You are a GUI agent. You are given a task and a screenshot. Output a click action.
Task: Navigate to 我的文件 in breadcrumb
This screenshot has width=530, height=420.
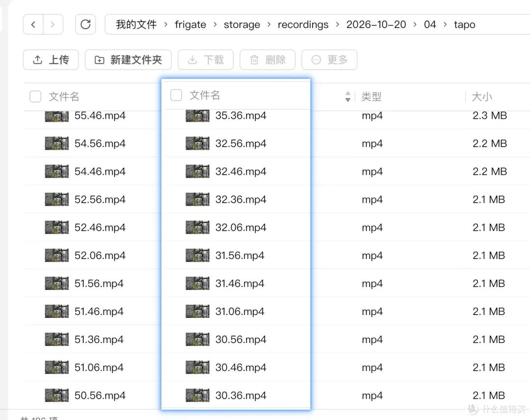[136, 25]
